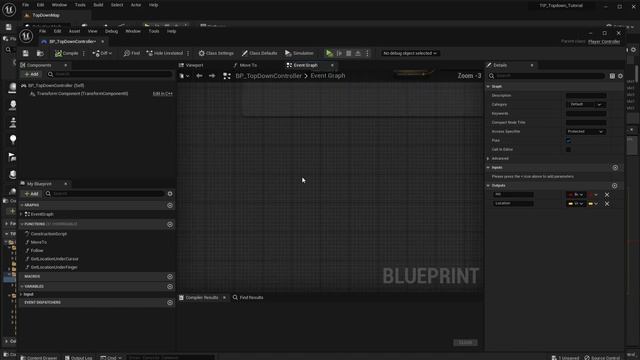Open Details panel settings gear icon
The image size is (640, 360).
(x=620, y=76)
